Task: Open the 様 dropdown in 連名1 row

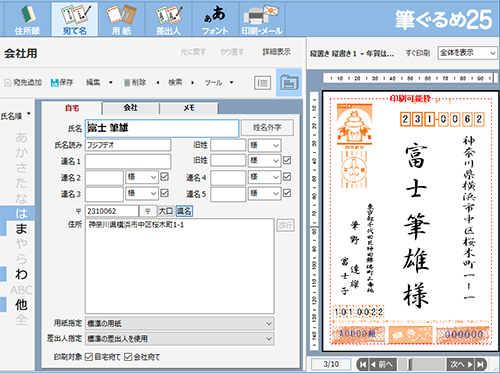Action: click(265, 161)
